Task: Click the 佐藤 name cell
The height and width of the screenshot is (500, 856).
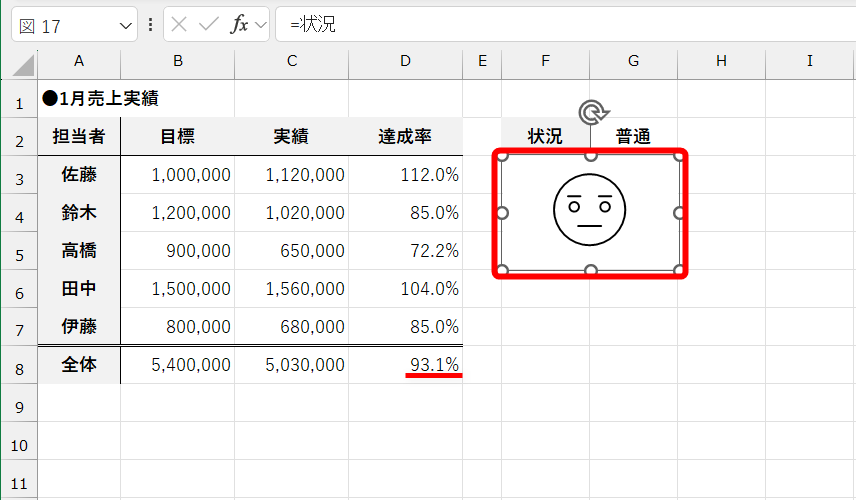Action: click(x=79, y=175)
